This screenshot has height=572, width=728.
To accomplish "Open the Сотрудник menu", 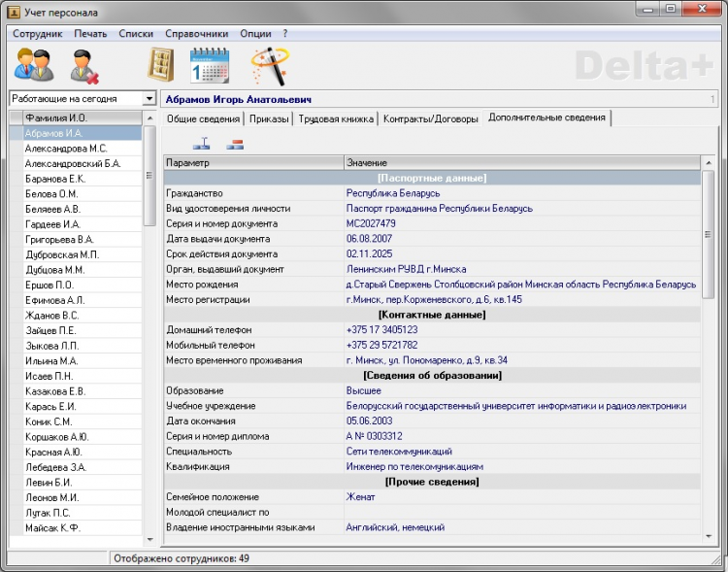I will pos(38,33).
